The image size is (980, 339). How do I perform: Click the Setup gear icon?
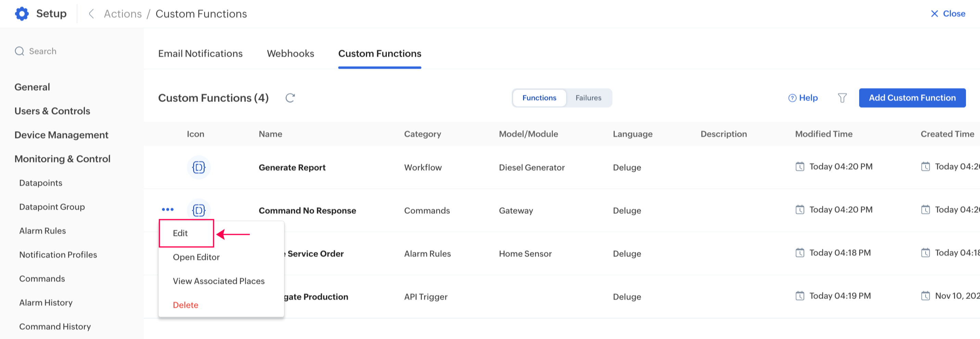click(22, 14)
